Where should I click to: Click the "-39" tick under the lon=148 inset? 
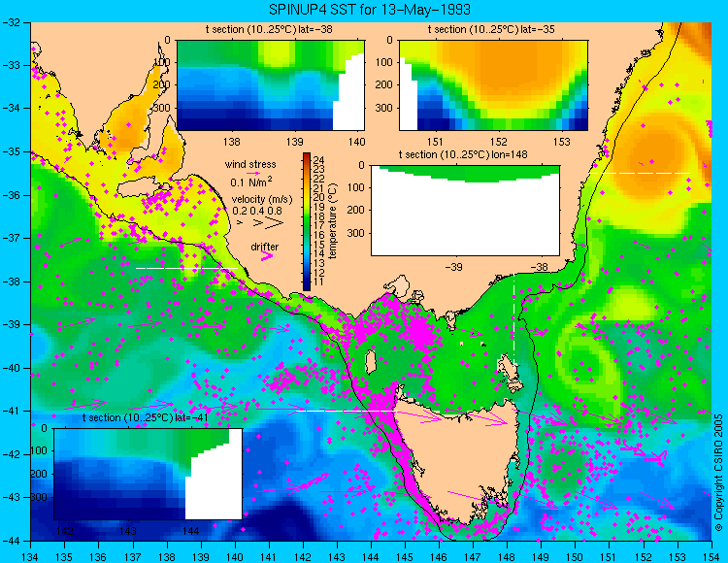click(454, 267)
